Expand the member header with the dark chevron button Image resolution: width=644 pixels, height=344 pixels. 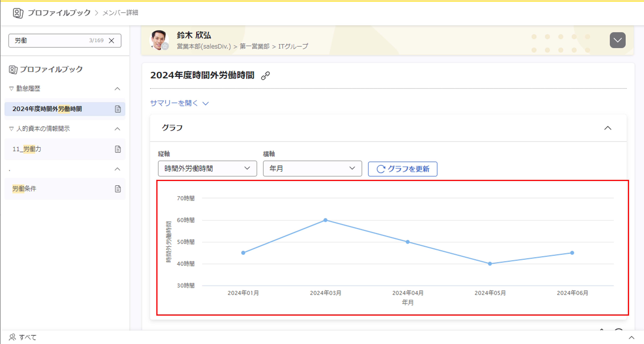[618, 40]
